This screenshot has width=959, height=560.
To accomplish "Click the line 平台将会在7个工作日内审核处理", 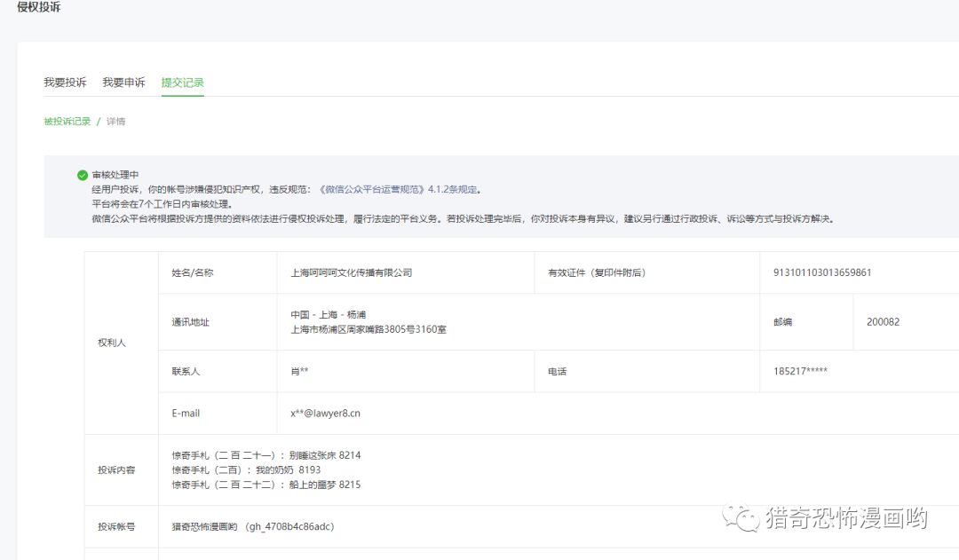I will [x=162, y=204].
